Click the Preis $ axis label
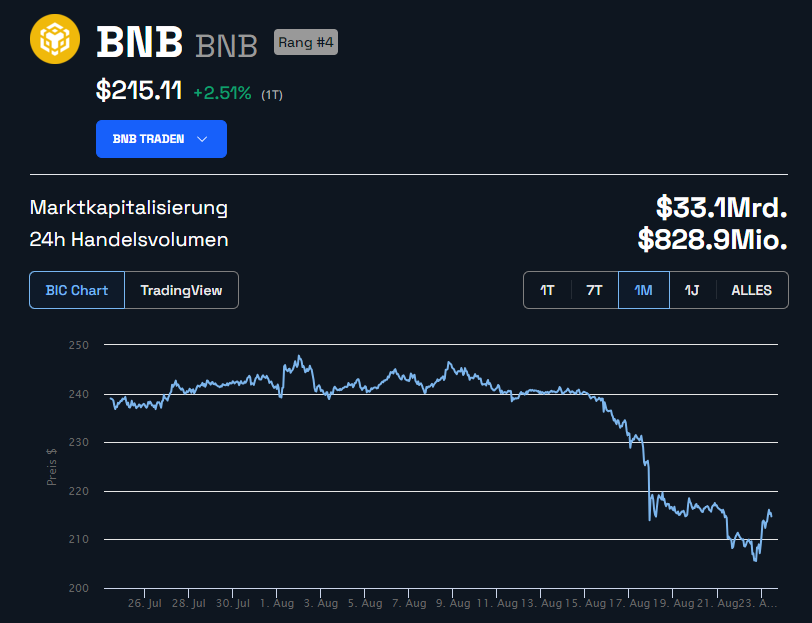 [52, 466]
